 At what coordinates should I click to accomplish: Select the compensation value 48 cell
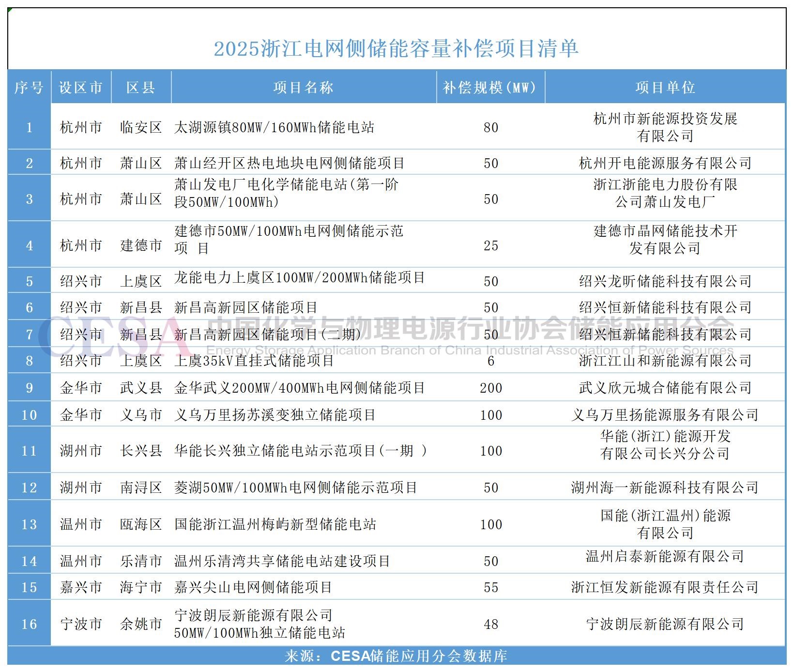490,624
